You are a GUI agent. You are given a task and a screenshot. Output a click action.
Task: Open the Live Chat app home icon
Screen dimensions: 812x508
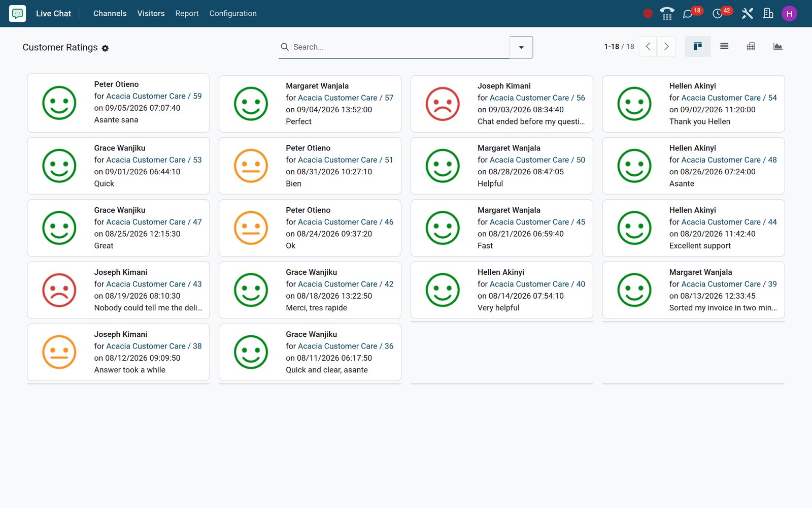point(17,13)
